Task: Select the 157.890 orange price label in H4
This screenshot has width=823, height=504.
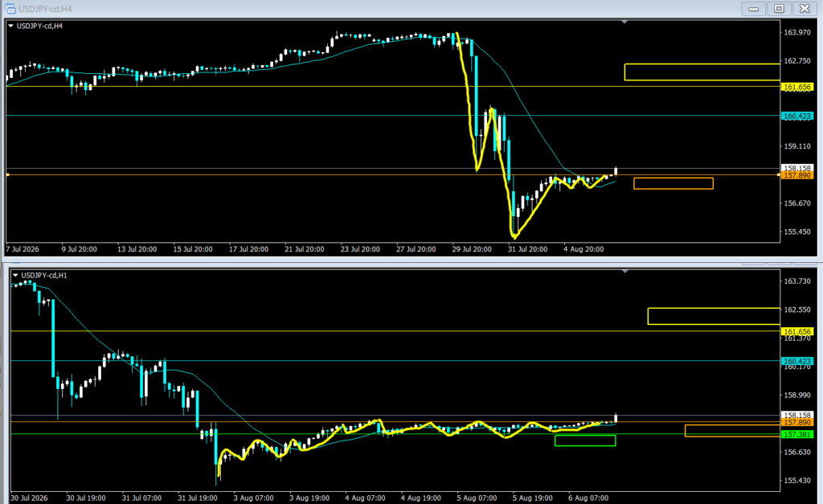Action: click(797, 175)
